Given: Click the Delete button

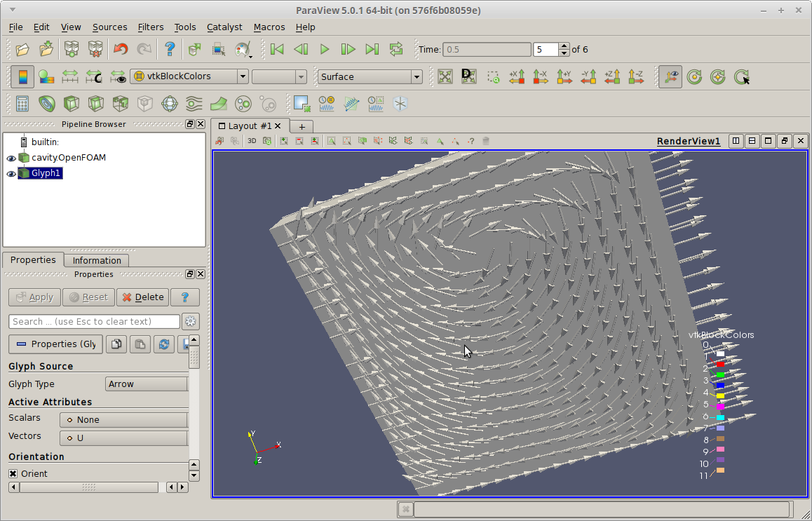Looking at the screenshot, I should [143, 297].
